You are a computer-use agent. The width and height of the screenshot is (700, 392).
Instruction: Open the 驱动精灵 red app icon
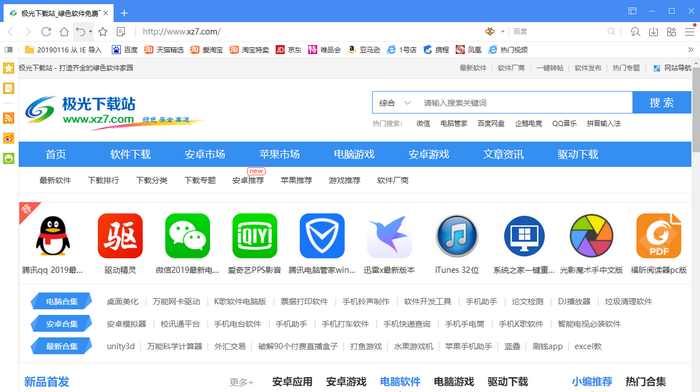pos(120,236)
